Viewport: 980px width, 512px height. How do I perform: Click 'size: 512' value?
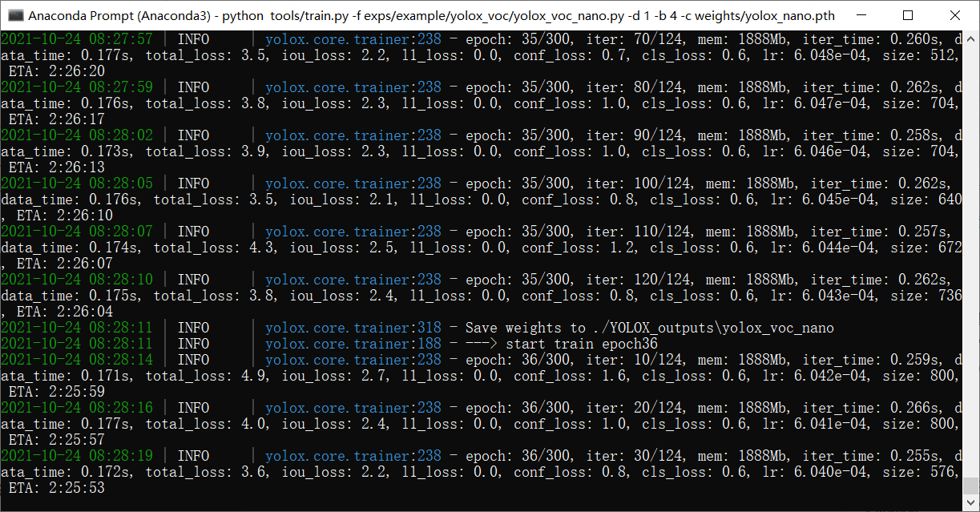click(x=918, y=55)
